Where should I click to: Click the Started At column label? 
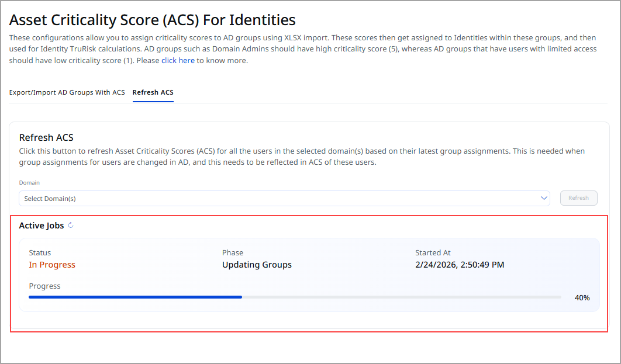[433, 253]
